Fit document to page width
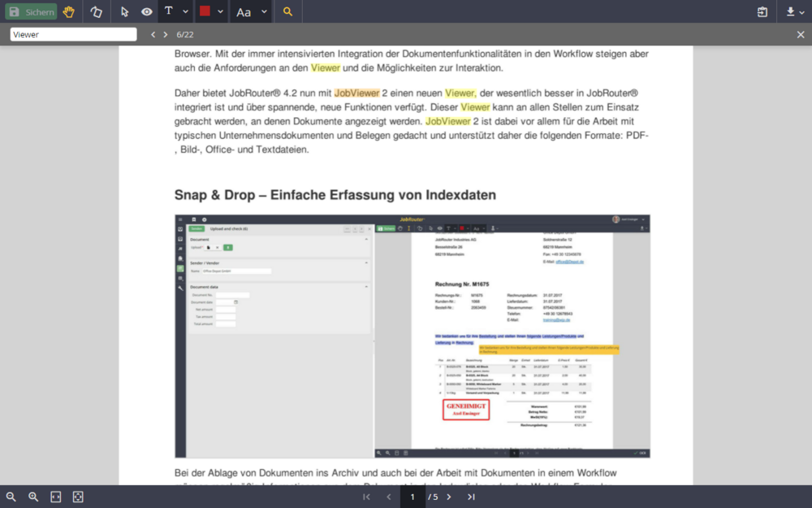Viewport: 812px width, 508px height. [55, 497]
